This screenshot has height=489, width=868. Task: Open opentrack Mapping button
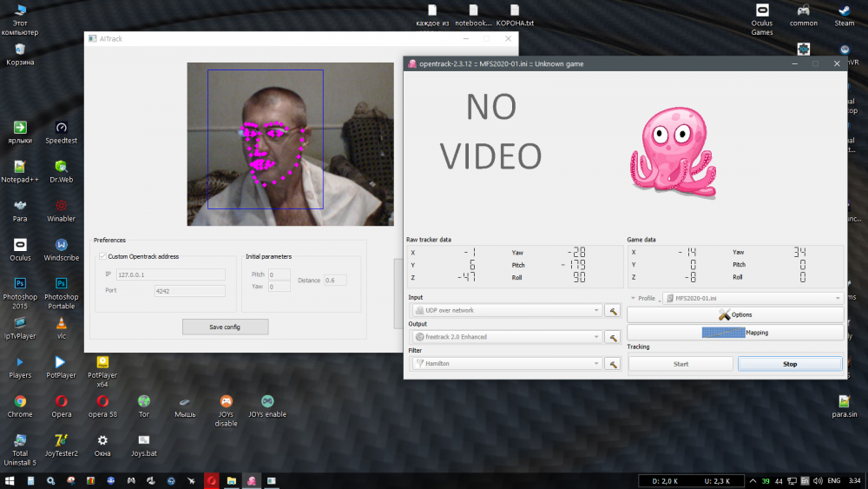click(735, 333)
